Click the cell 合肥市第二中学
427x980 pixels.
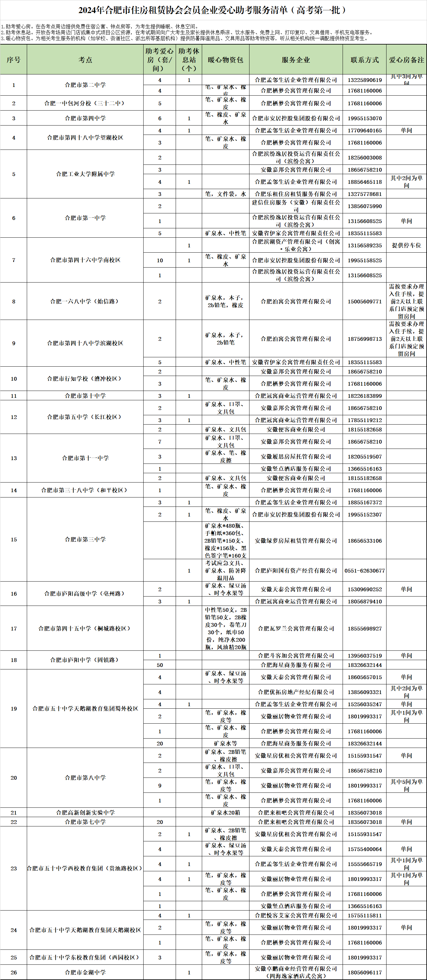(85, 85)
